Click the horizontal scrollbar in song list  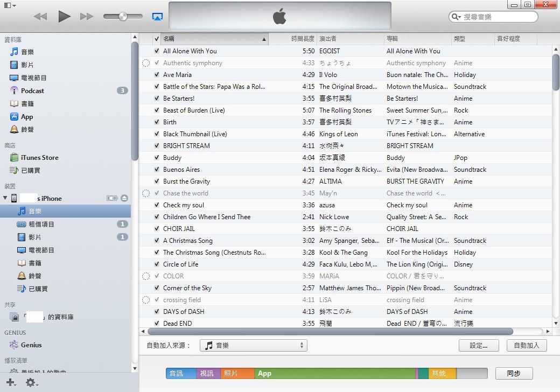pyautogui.click(x=331, y=331)
